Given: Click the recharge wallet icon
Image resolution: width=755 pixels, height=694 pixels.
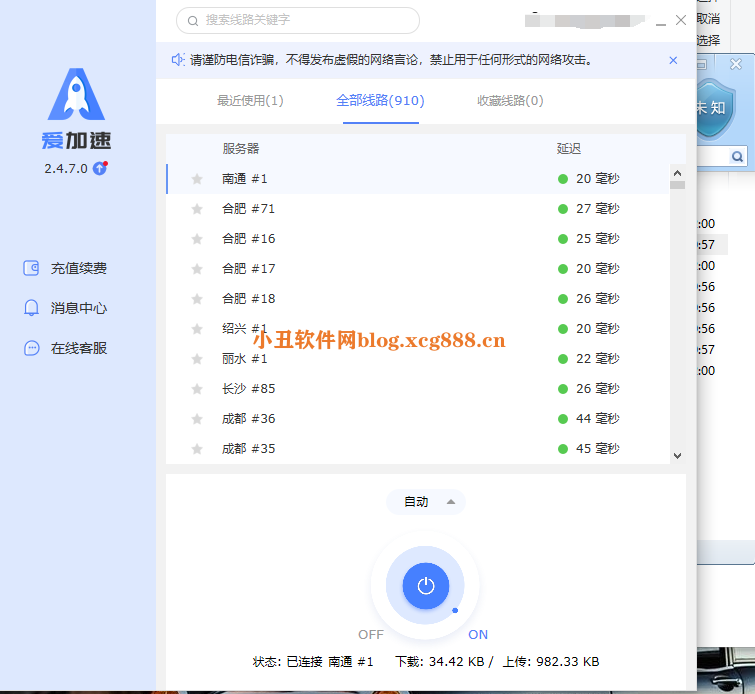Looking at the screenshot, I should click(31, 268).
